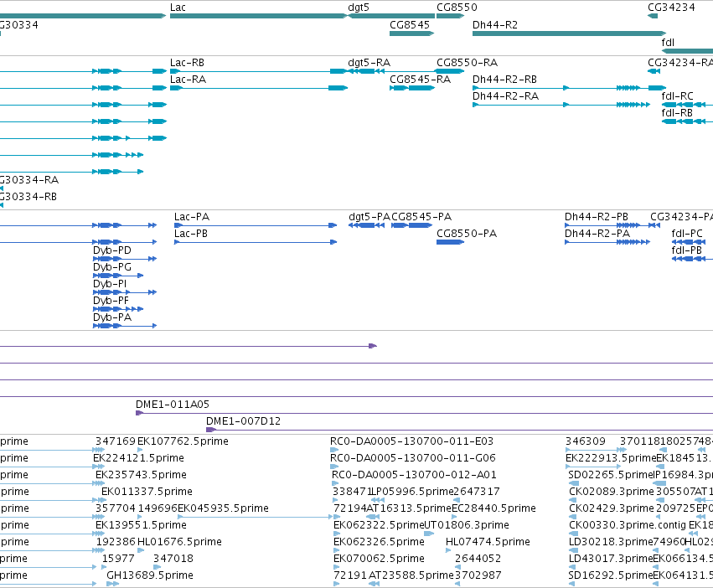Select EST EC28440.5prime
Image resolution: width=713 pixels, height=588 pixels.
tap(493, 508)
